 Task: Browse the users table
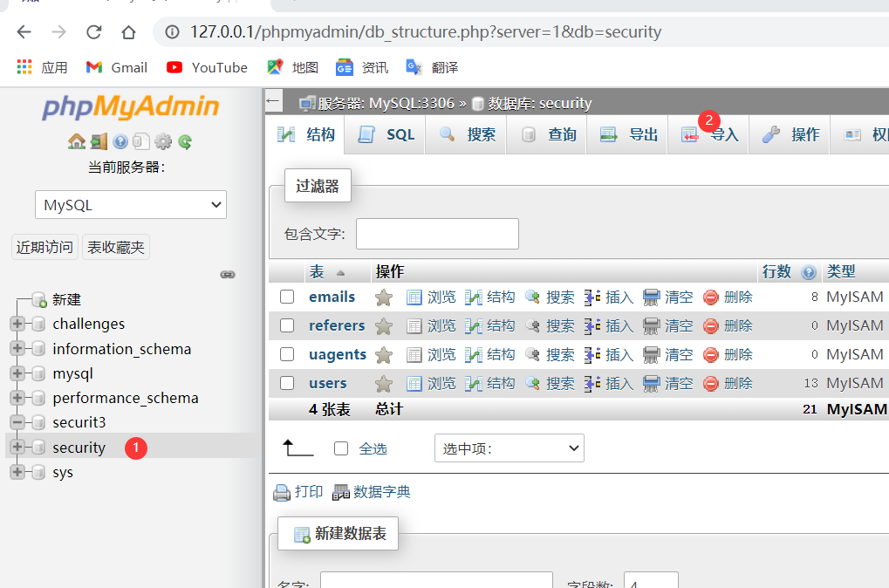point(432,384)
